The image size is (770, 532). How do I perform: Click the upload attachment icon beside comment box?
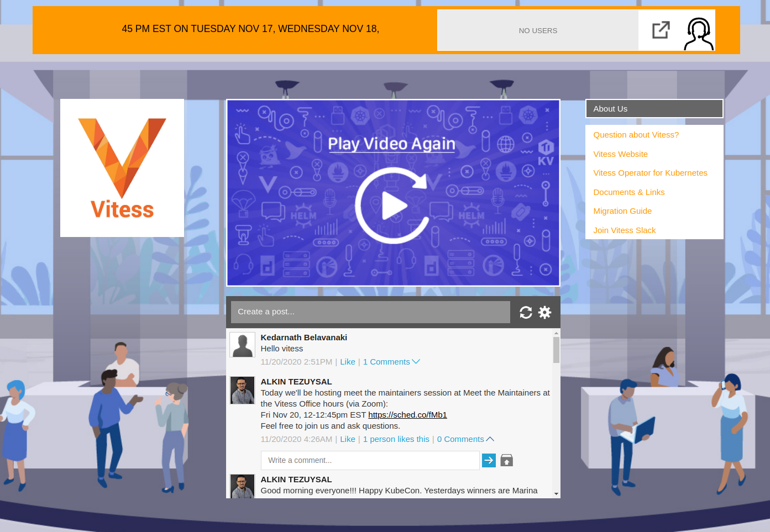[x=506, y=460]
